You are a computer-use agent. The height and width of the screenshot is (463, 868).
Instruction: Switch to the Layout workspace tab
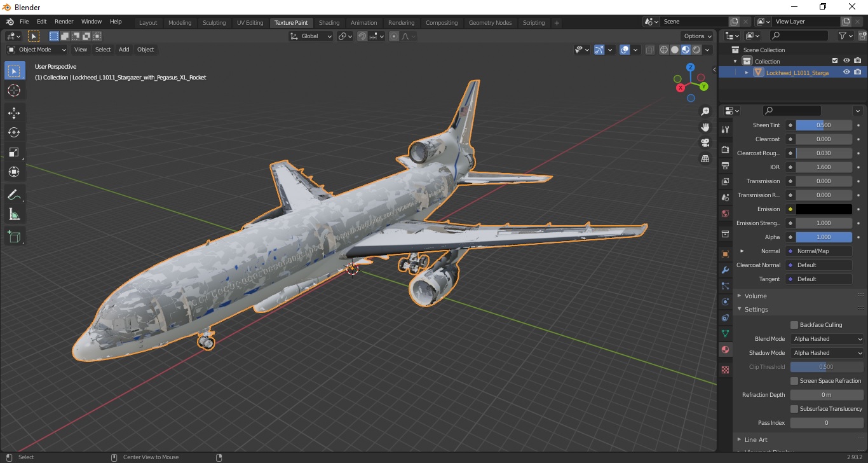tap(148, 22)
